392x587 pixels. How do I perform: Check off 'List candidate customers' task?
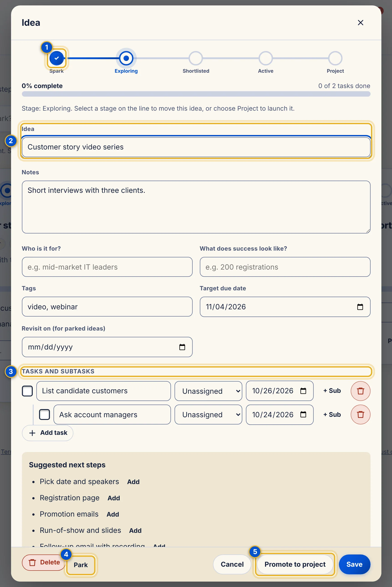(x=27, y=391)
